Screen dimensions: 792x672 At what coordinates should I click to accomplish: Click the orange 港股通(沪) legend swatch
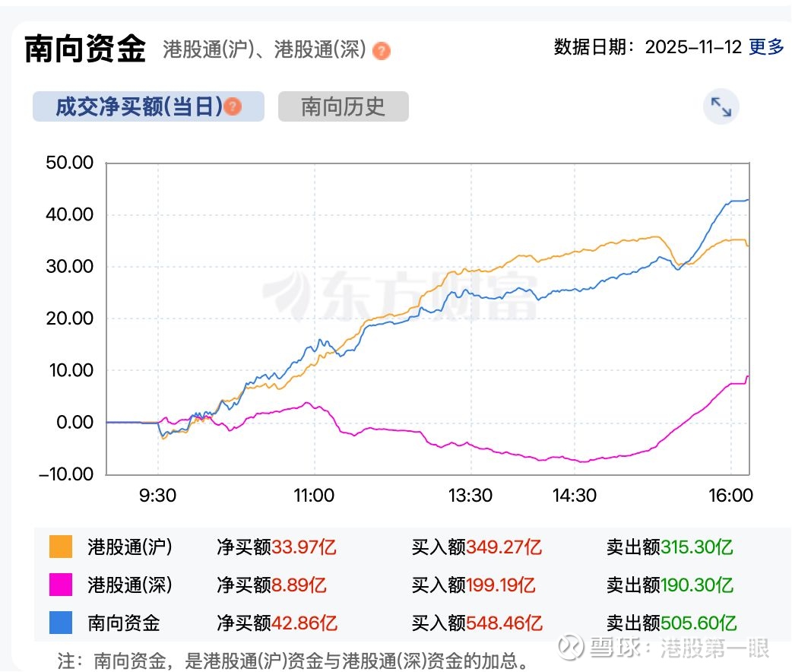(x=61, y=547)
